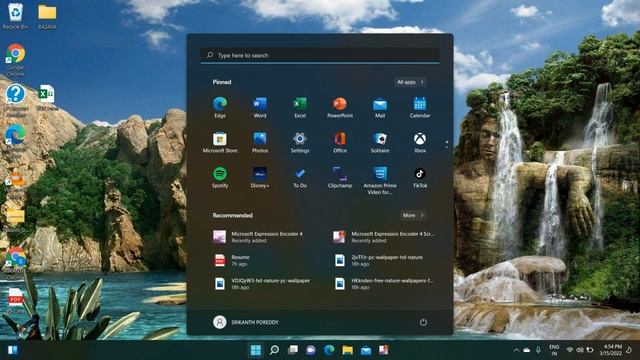Open Settings from pinned apps

point(300,142)
